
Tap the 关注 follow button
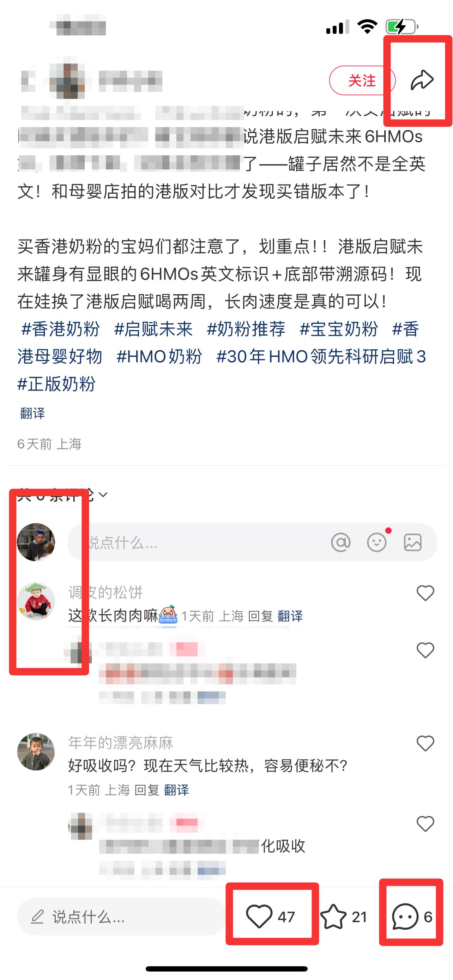click(x=362, y=80)
